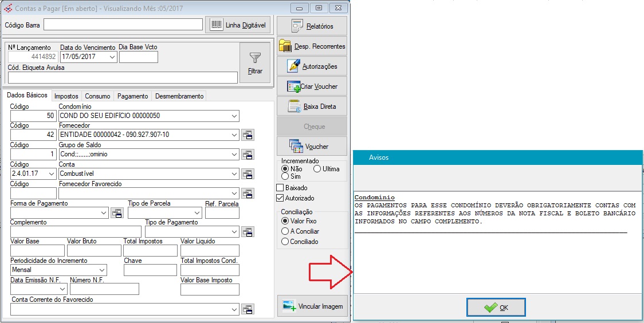Select the A Conciliar radio option
The image size is (644, 323).
coord(285,231)
